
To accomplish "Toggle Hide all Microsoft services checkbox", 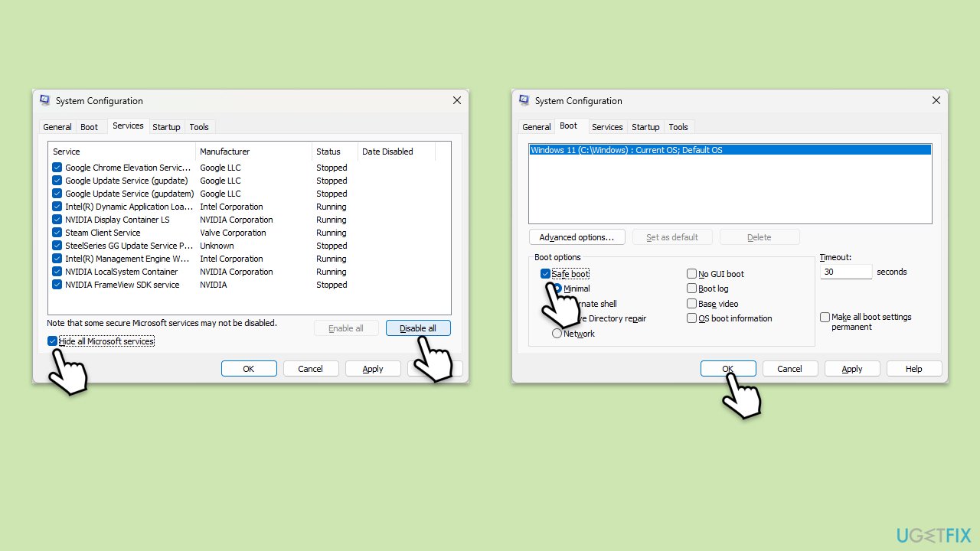I will (x=52, y=341).
